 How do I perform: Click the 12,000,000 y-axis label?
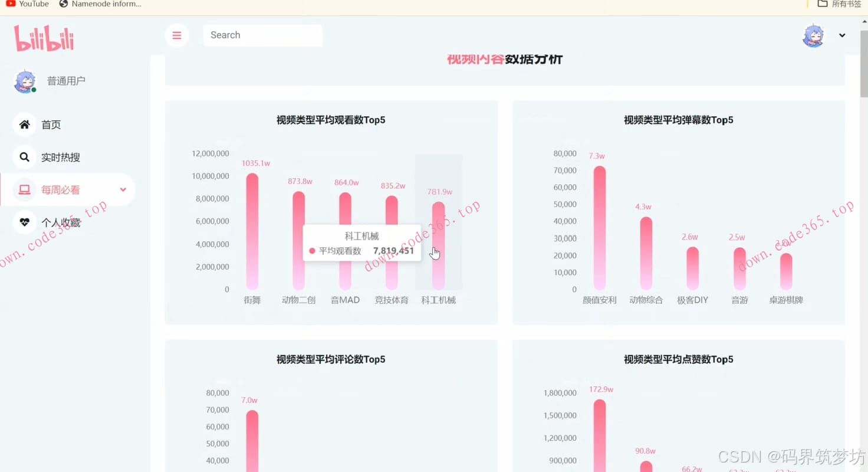(x=211, y=153)
